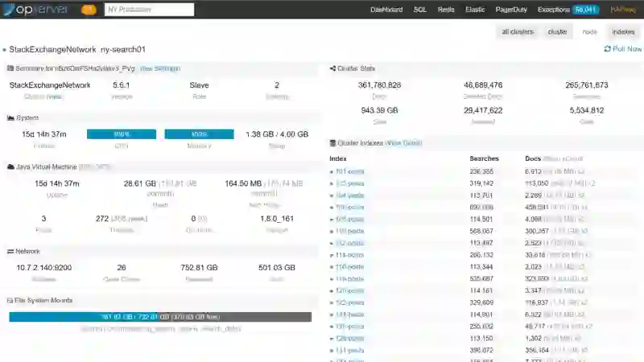Select the Slave role value
This screenshot has height=362, width=644.
click(x=199, y=85)
